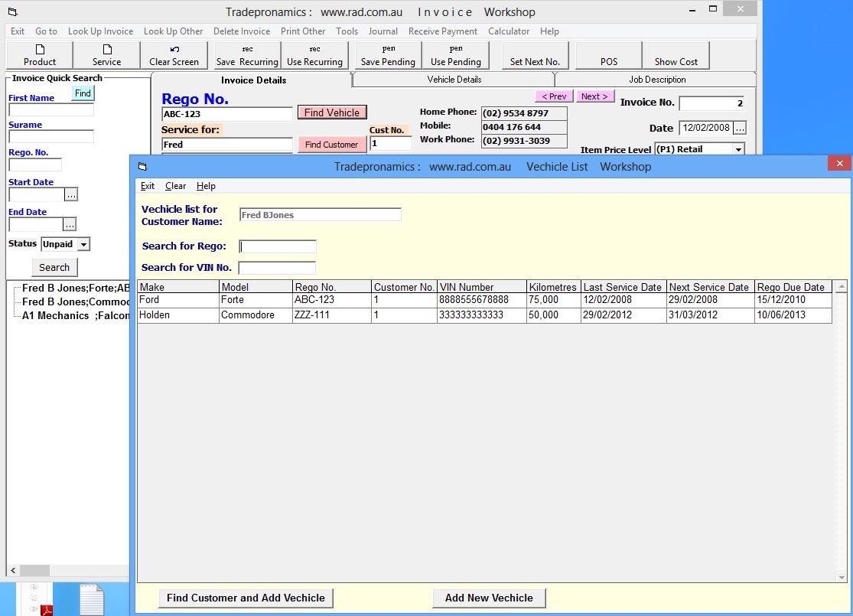
Task: Select the Product toolbar icon
Action: tap(39, 54)
